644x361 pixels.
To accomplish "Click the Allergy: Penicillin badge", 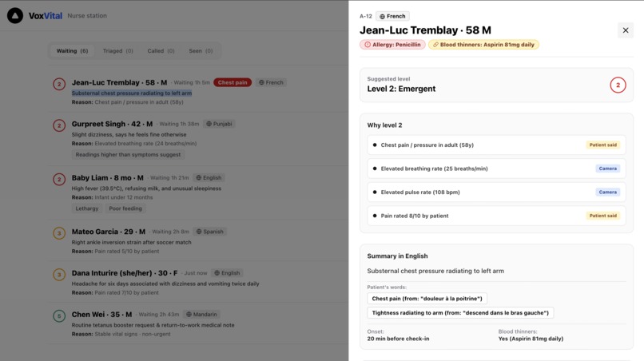I will click(x=392, y=45).
